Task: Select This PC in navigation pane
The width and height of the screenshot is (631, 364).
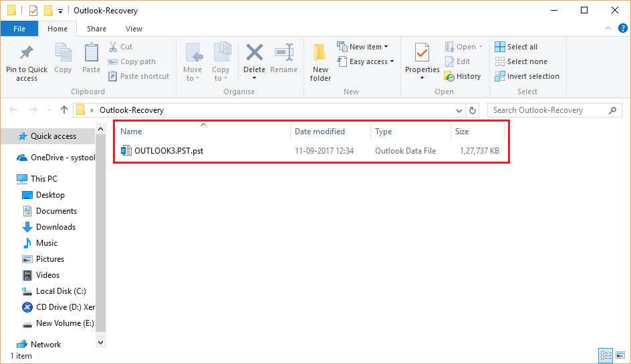Action: [x=37, y=178]
